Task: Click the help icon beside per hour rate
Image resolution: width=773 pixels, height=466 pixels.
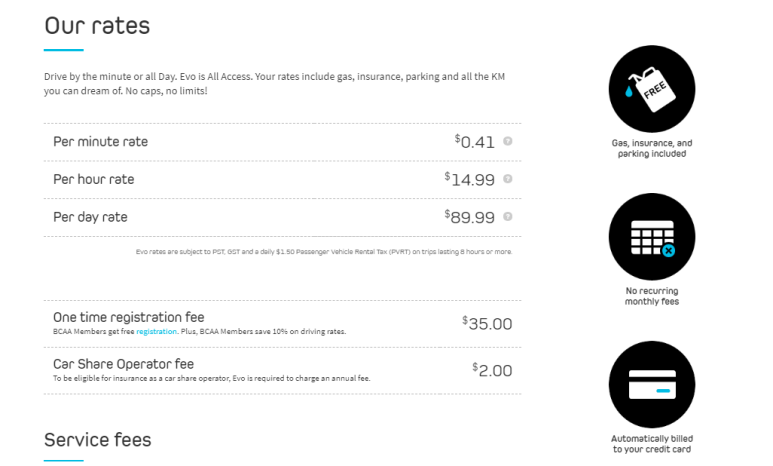Action: point(507,179)
